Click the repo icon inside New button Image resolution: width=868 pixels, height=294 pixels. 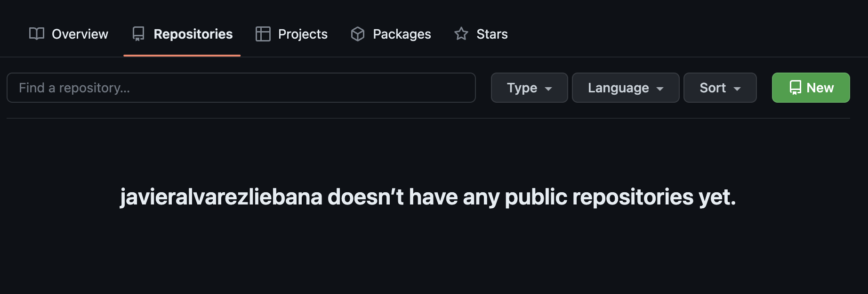pos(796,88)
